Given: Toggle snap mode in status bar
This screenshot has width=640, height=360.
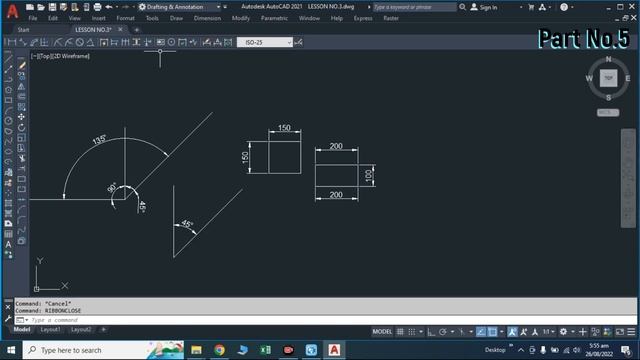Looking at the screenshot, I should pyautogui.click(x=412, y=332).
